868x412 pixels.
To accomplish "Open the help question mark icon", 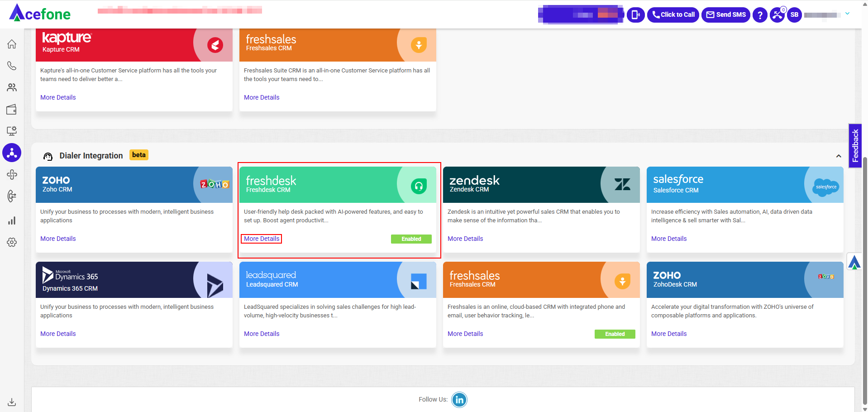I will [760, 15].
